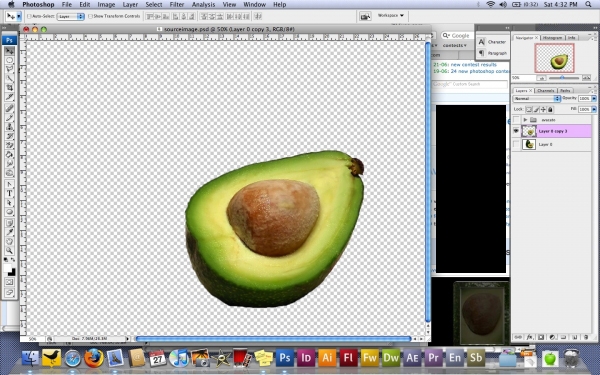600x375 pixels.
Task: Enable Show Transform Controls checkbox
Action: tap(90, 16)
